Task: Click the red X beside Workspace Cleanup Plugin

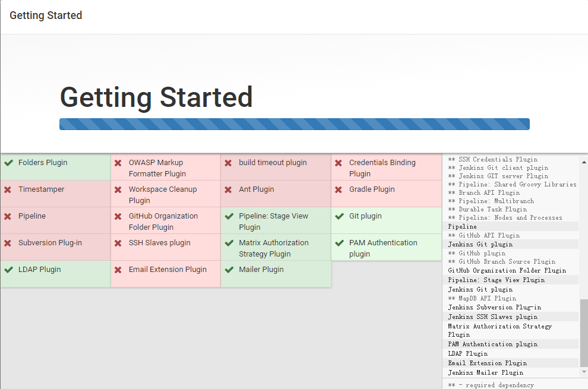Action: pos(118,189)
